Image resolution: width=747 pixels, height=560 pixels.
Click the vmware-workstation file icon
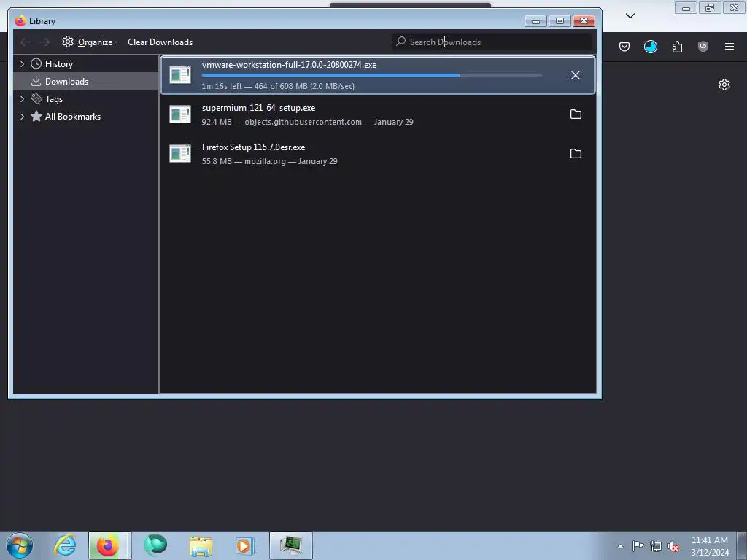pyautogui.click(x=180, y=75)
